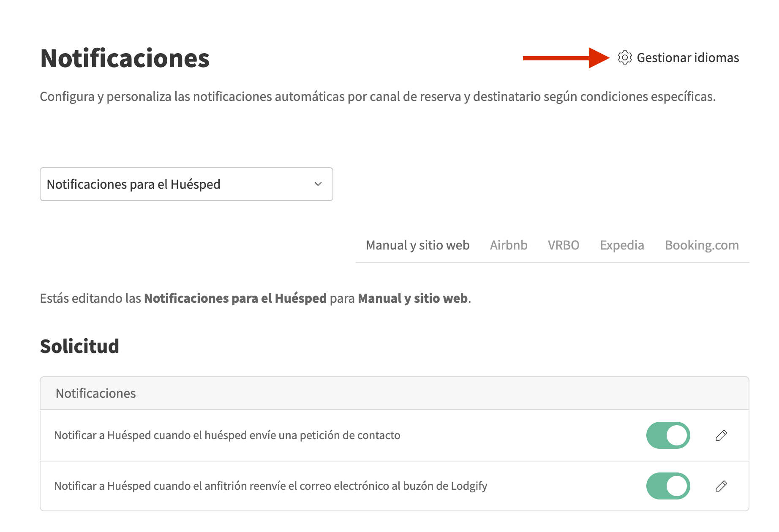The image size is (779, 532).
Task: Click the main Notificaciones page title
Action: pyautogui.click(x=125, y=58)
